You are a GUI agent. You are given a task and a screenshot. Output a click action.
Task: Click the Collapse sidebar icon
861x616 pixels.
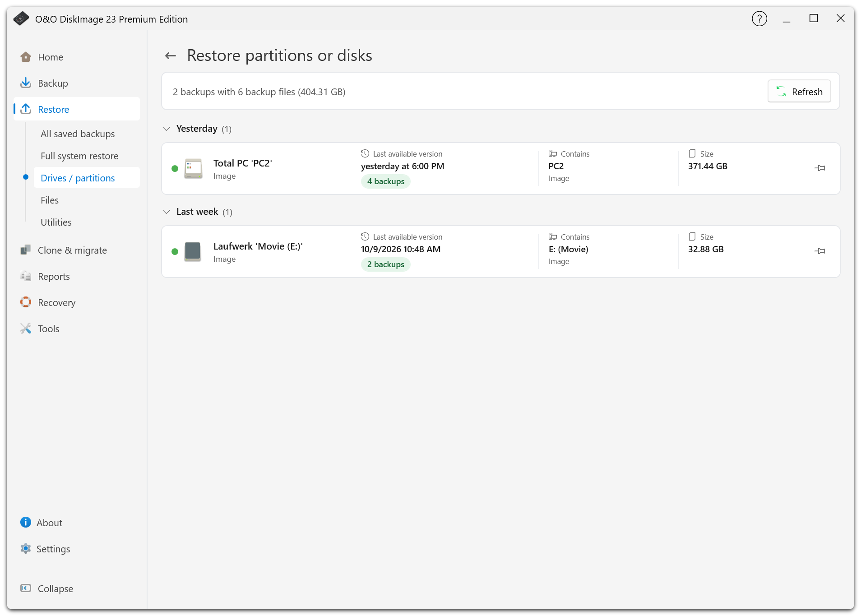coord(26,588)
